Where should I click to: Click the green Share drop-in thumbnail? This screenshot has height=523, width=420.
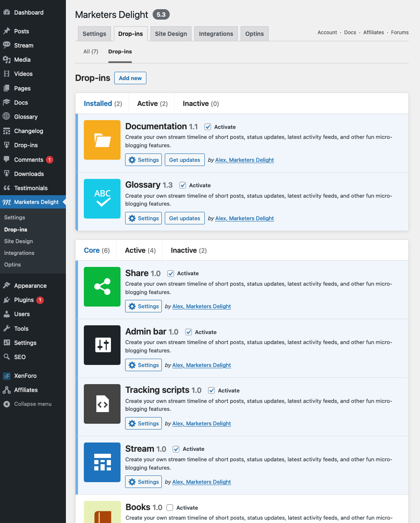[102, 287]
